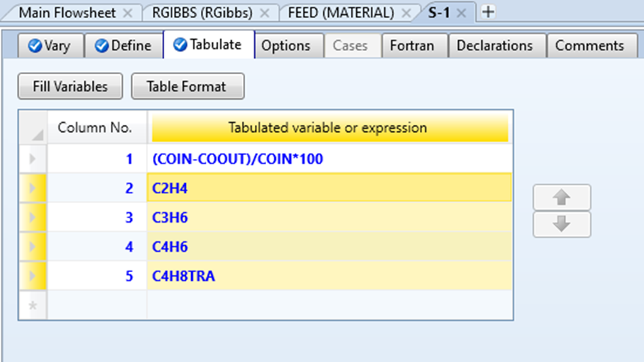Select the C3H6 expression cell
Image resolution: width=644 pixels, height=362 pixels.
330,217
